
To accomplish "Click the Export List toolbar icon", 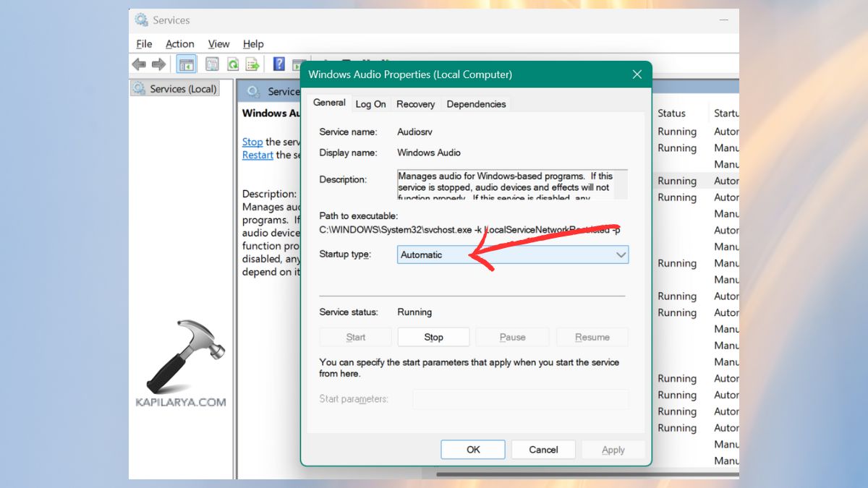I will coord(252,64).
